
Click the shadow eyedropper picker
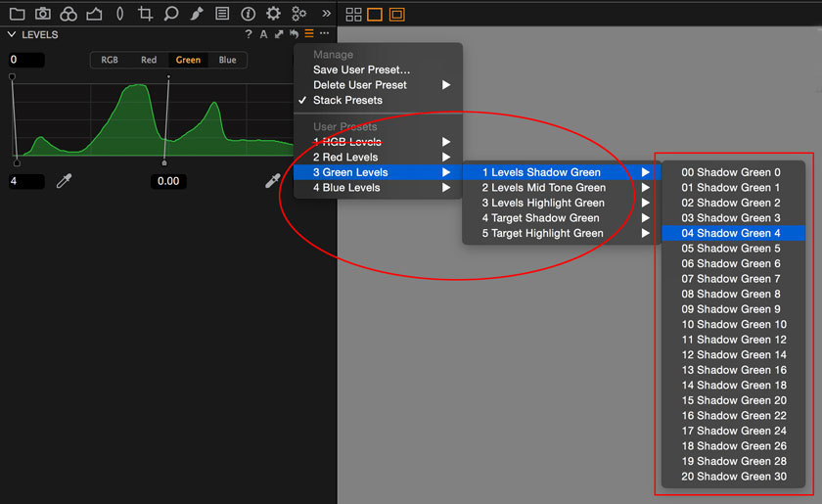click(x=65, y=181)
